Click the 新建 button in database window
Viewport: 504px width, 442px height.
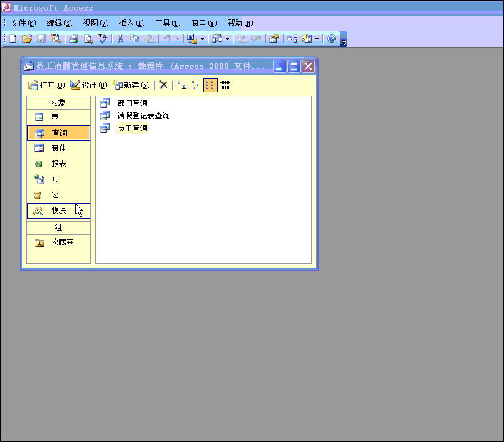(x=131, y=85)
